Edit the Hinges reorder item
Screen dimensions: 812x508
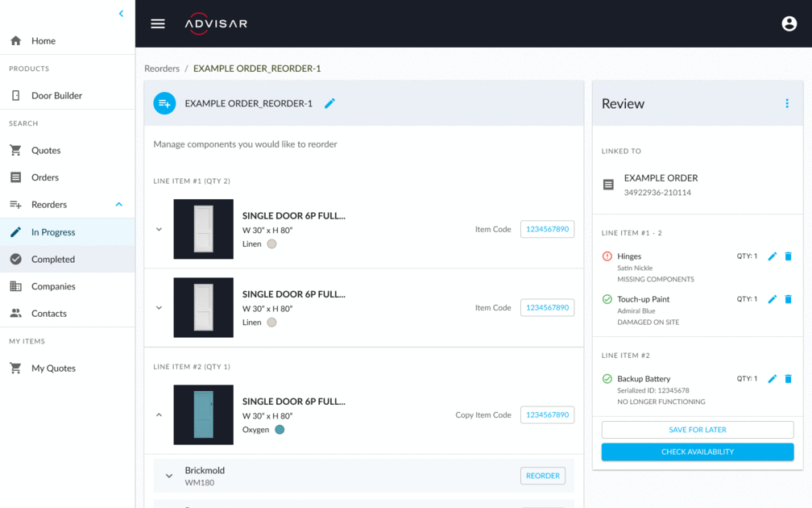[x=772, y=256]
